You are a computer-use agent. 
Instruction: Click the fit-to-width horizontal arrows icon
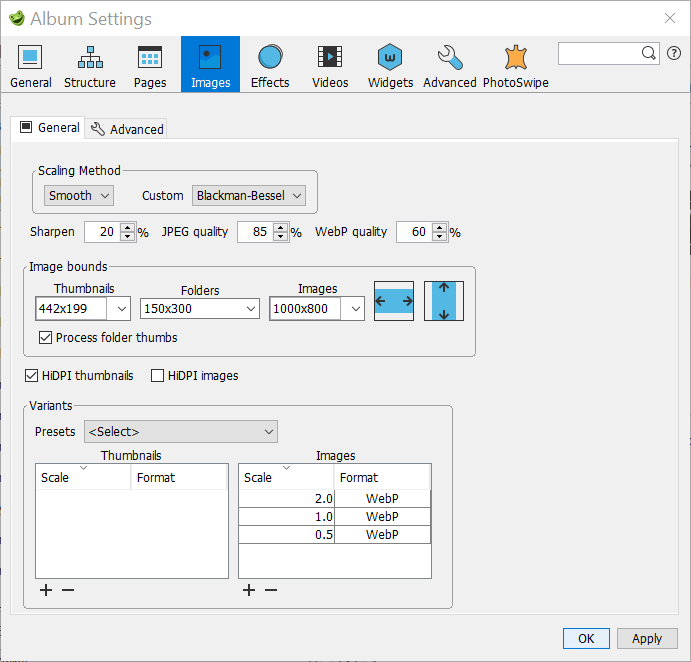click(x=394, y=301)
